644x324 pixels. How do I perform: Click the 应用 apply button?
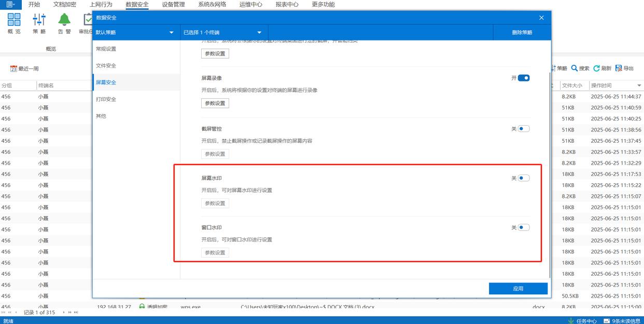tap(518, 289)
